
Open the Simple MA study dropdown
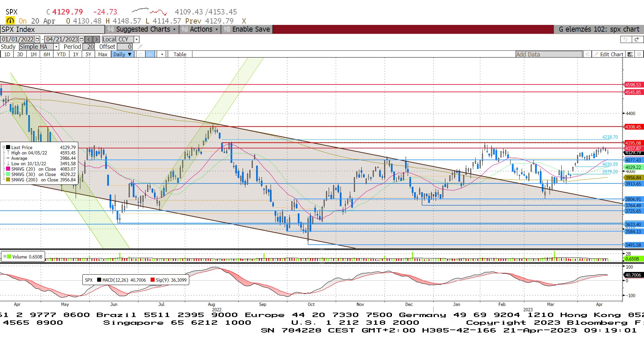[56, 47]
